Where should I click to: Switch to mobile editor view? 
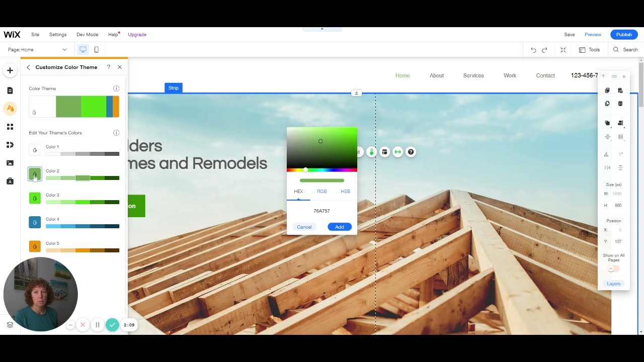[x=97, y=50]
